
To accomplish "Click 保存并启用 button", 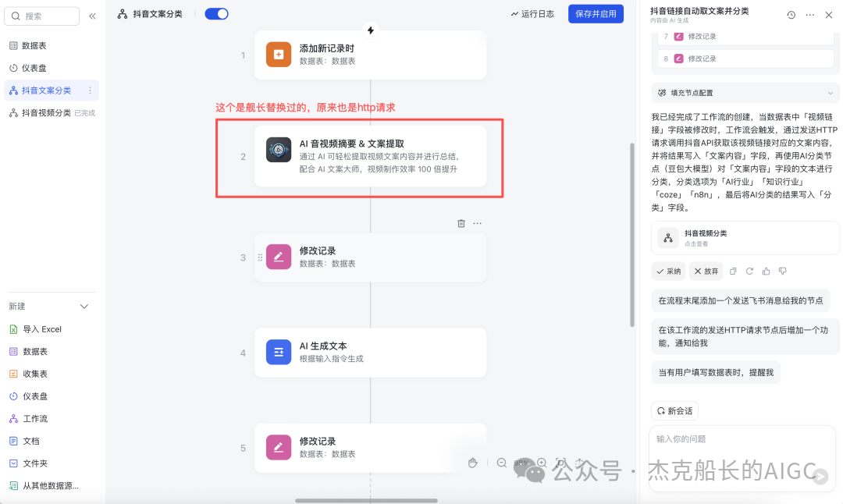I will [x=596, y=14].
